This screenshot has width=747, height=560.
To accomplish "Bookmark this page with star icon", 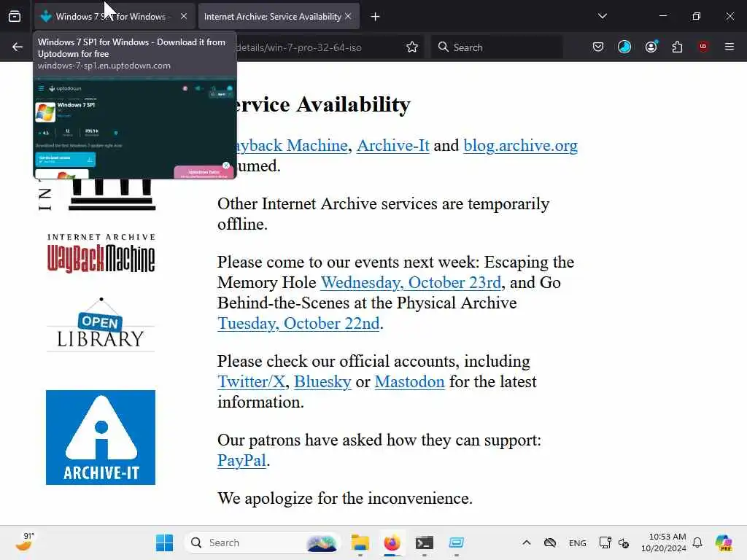I will [412, 47].
